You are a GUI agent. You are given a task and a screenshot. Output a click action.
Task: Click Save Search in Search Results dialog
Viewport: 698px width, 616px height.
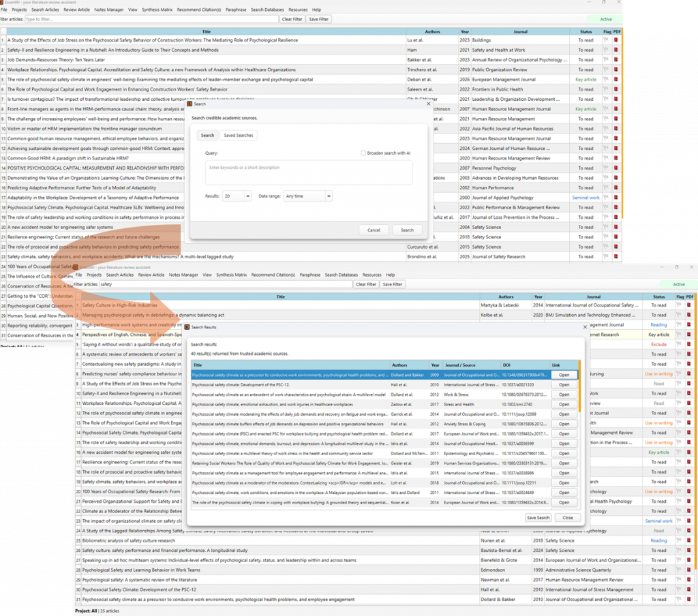tap(538, 518)
